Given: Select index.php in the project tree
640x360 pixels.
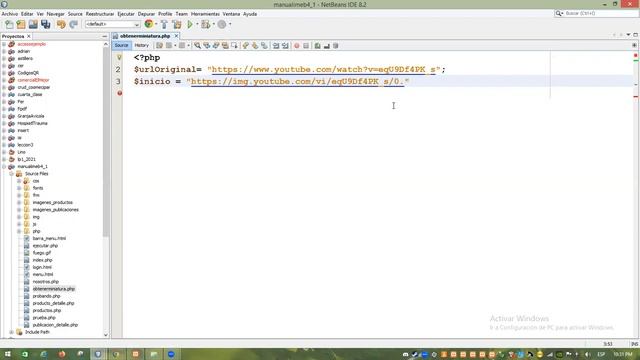Looking at the screenshot, I should pos(42,260).
